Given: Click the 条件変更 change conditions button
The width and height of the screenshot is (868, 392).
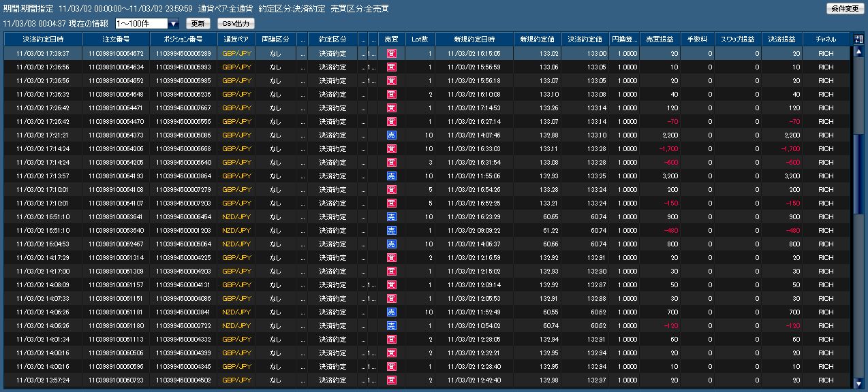Looking at the screenshot, I should pyautogui.click(x=844, y=9).
